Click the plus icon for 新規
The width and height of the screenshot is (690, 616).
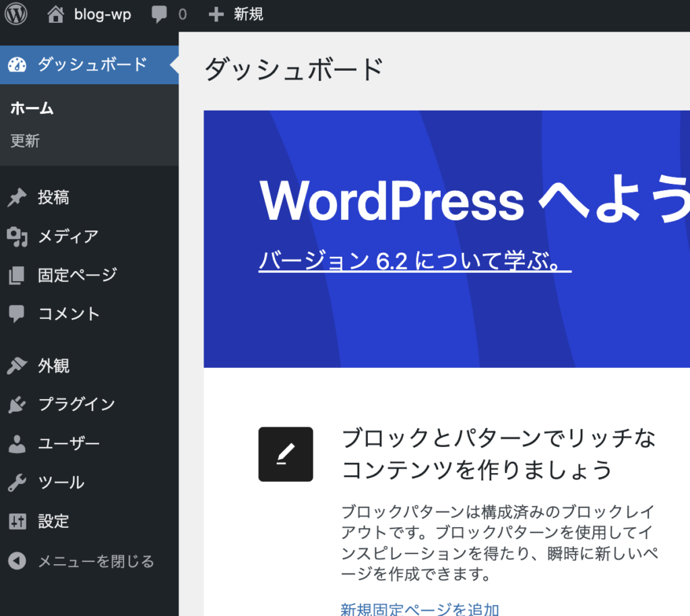coord(216,15)
